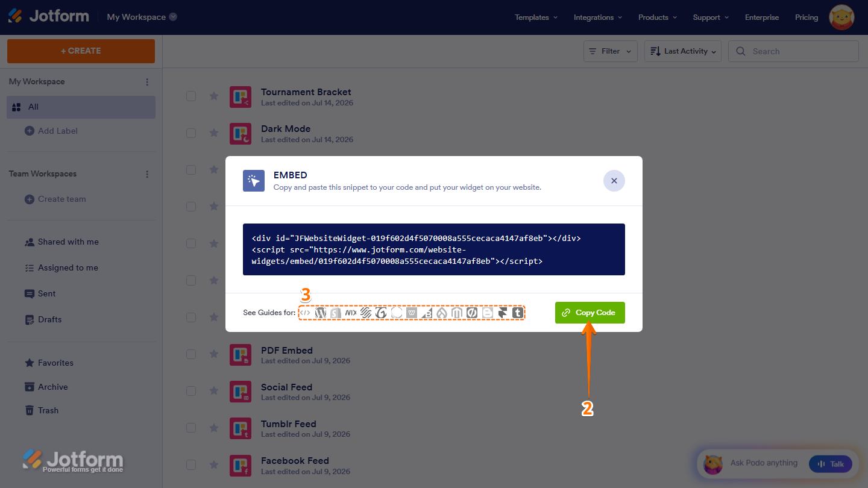Open the Enterprise link
Screen dimensions: 868x488
coord(762,17)
